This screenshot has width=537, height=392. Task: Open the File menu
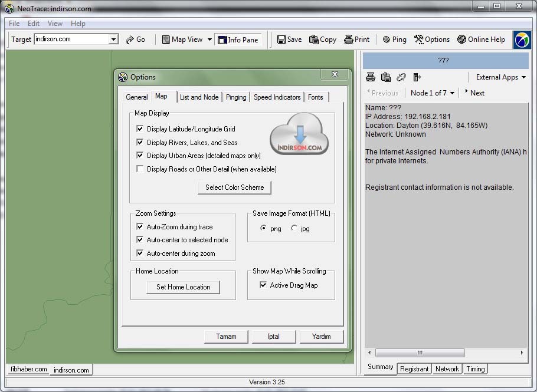[14, 24]
